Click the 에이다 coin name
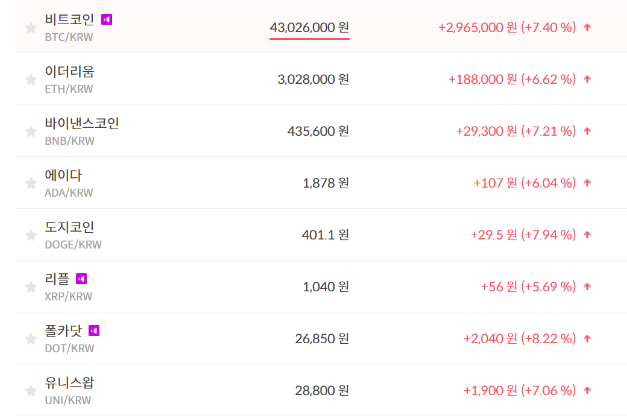Screen dimensions: 627x417 [63, 175]
